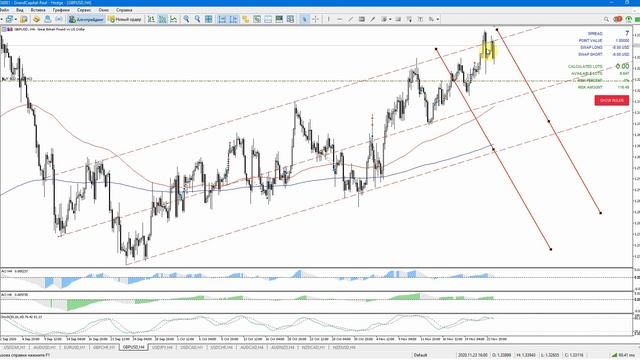Click the red SHOW RULER button
The width and height of the screenshot is (640, 360).
(611, 100)
